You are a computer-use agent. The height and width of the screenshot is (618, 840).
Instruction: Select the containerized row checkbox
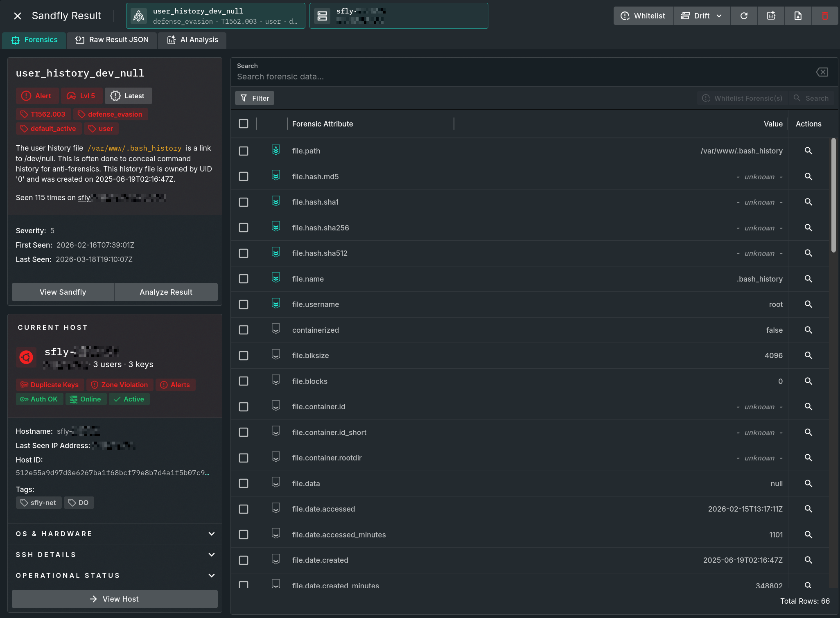[244, 330]
